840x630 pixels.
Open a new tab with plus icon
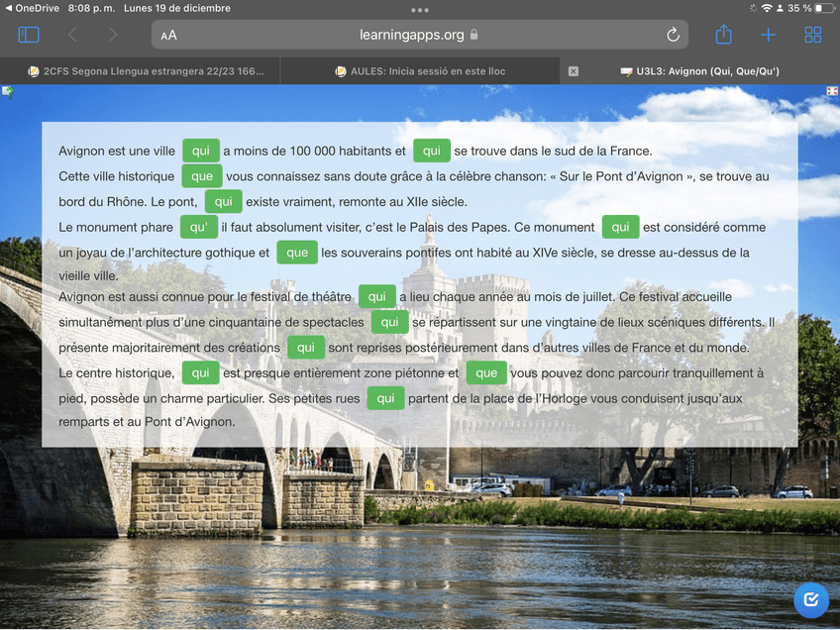pos(768,35)
